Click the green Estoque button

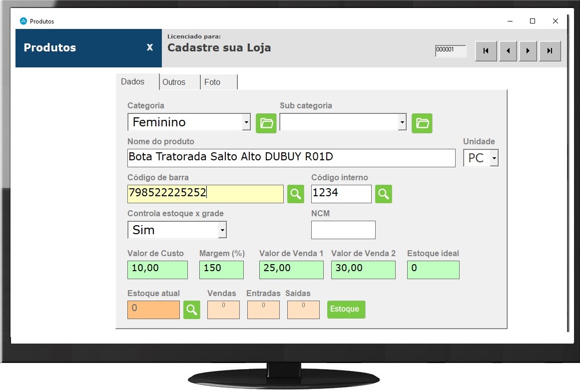346,309
